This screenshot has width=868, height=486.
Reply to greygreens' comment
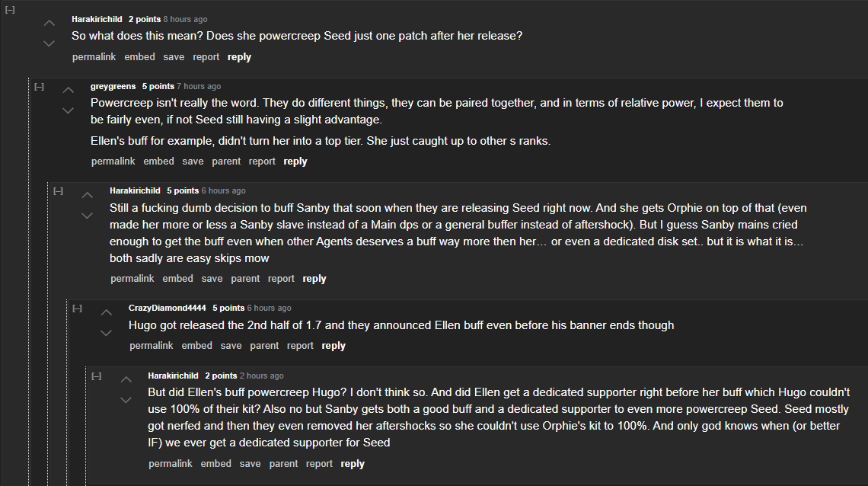tap(295, 161)
